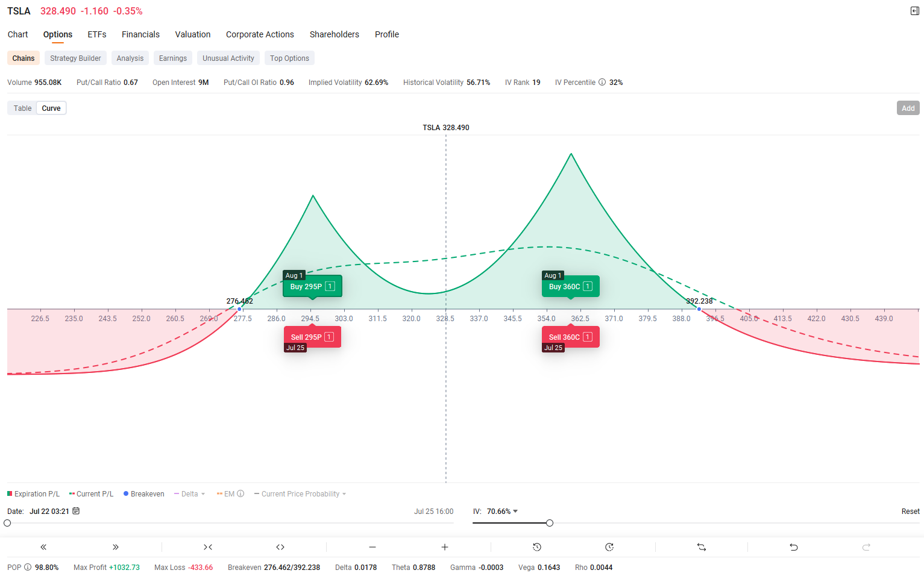Click the POP info icon
The height and width of the screenshot is (576, 924).
(x=28, y=568)
